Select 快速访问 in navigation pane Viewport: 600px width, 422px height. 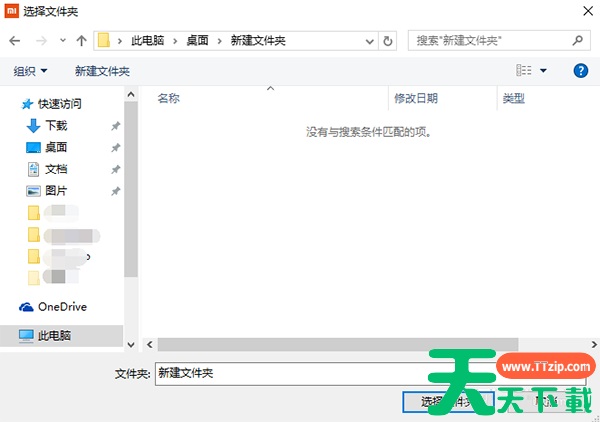tap(51, 104)
